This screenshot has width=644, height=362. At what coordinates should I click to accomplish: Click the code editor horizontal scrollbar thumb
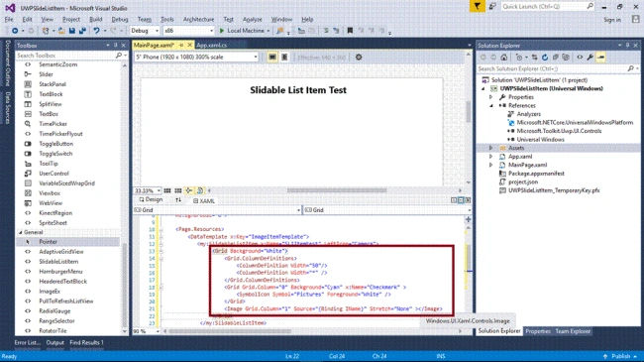230,331
